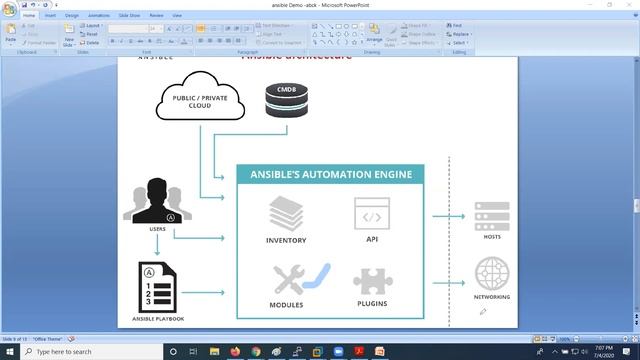Redo the last action
Image resolution: width=640 pixels, height=360 pixels.
[x=45, y=5]
